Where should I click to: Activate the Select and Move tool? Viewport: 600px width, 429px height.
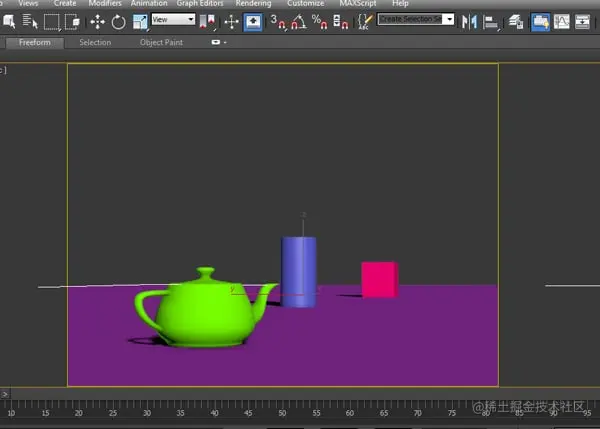[98, 22]
